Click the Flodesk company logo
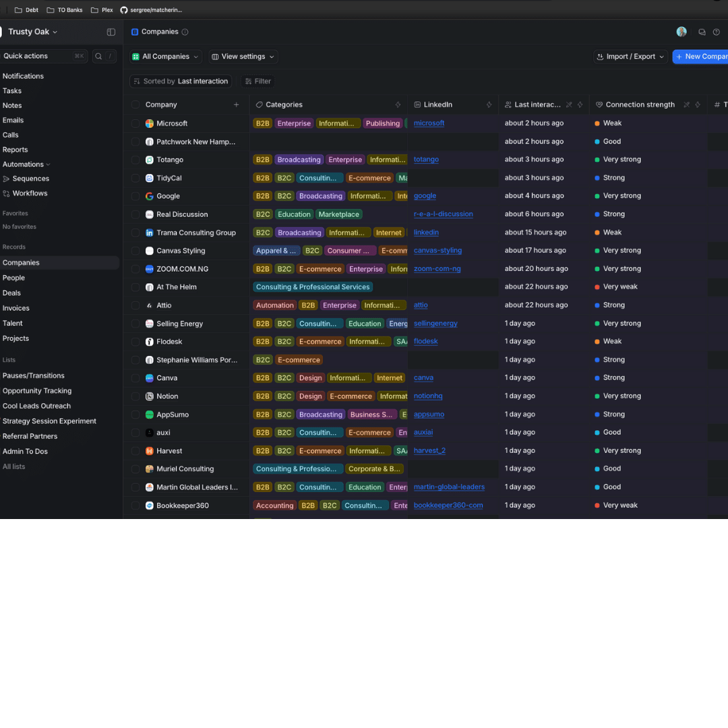Viewport: 728px width, 728px height. (x=150, y=342)
